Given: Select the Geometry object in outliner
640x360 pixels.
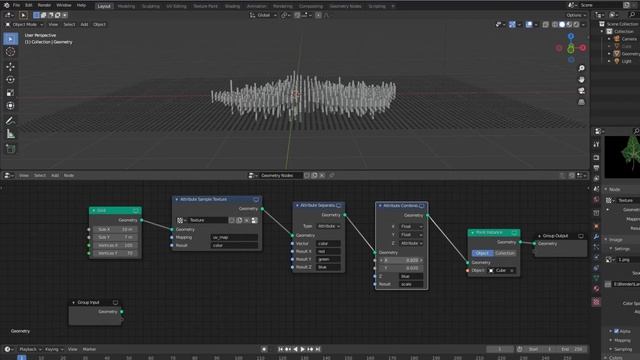Looking at the screenshot, I should tap(631, 53).
